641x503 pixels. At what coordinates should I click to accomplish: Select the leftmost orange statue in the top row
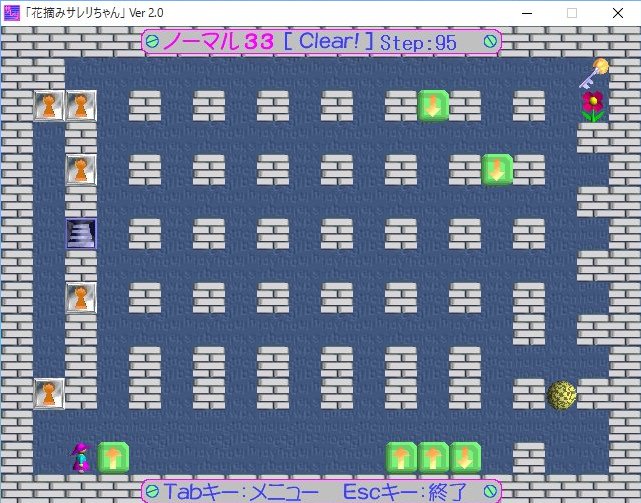pyautogui.click(x=49, y=105)
